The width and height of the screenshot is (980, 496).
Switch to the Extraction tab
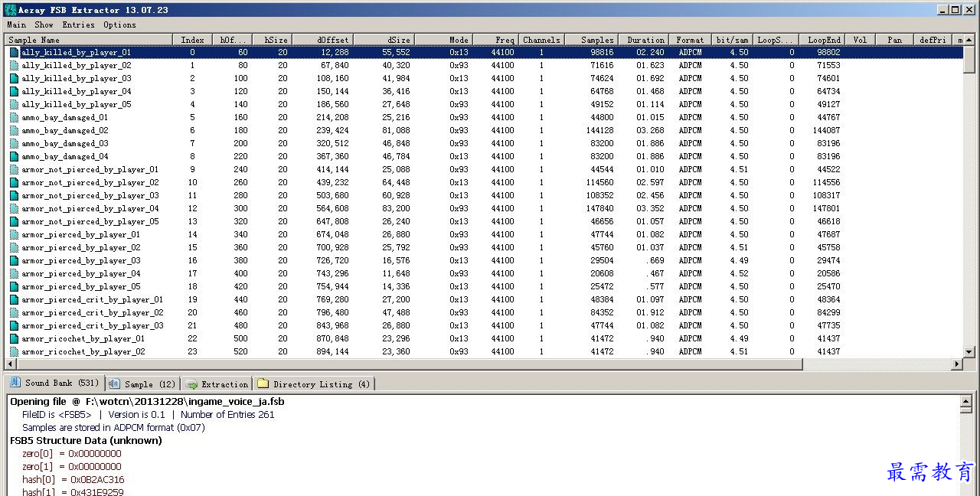(x=217, y=384)
